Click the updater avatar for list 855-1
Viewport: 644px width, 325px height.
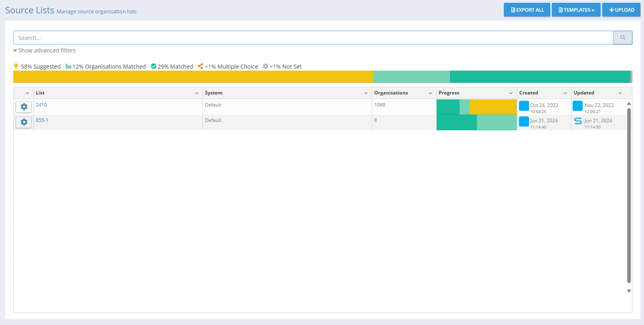pos(578,121)
